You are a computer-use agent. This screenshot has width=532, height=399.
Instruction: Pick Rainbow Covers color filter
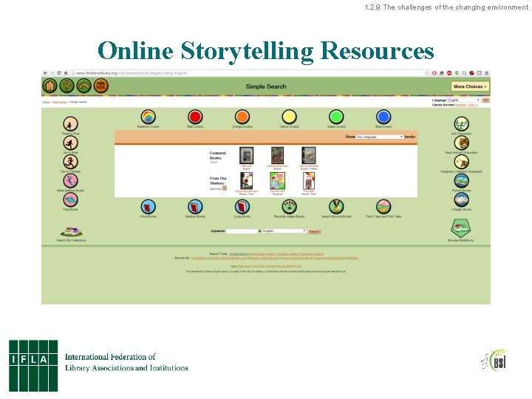(149, 117)
